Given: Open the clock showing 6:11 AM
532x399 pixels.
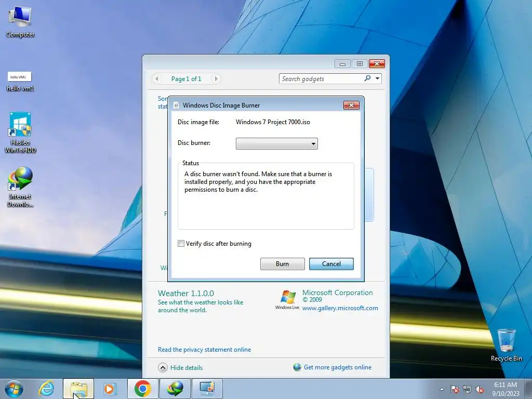Looking at the screenshot, I should tap(506, 389).
